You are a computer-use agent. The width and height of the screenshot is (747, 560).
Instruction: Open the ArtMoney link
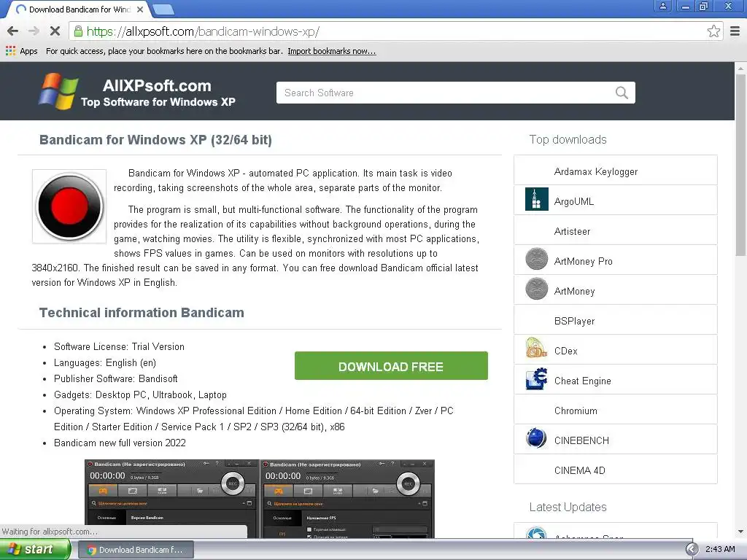(x=574, y=291)
